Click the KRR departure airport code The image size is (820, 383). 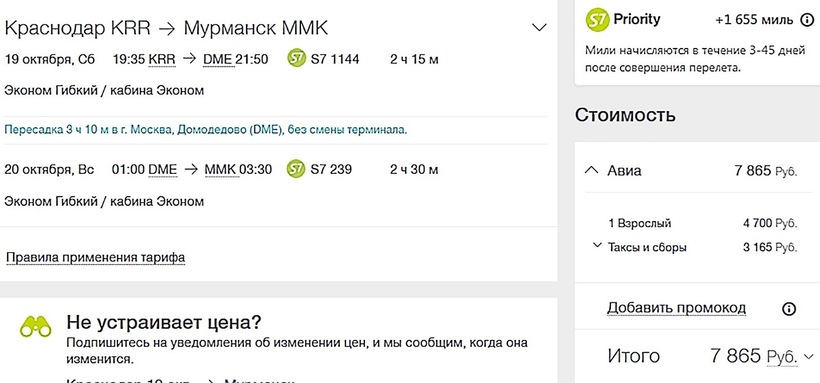(x=162, y=60)
